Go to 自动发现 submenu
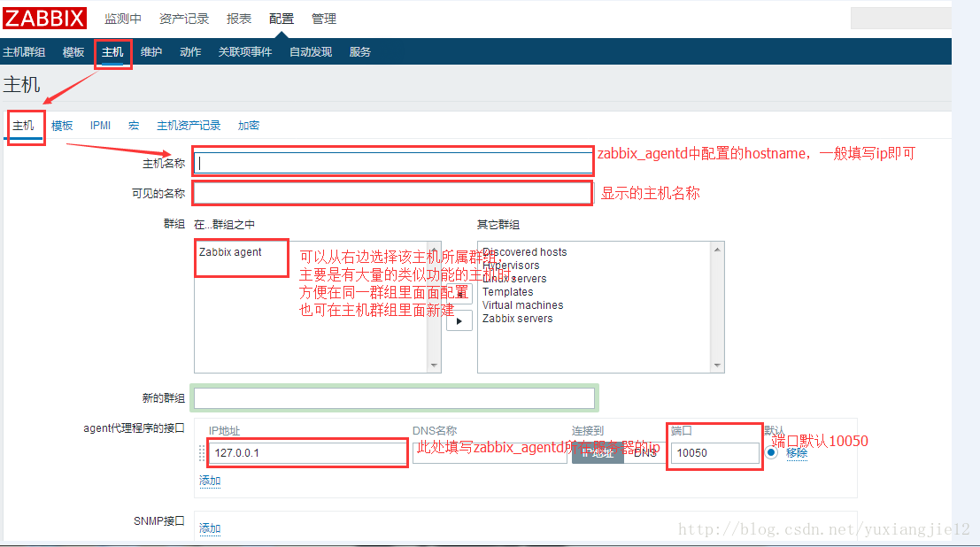The height and width of the screenshot is (547, 980). click(x=311, y=52)
